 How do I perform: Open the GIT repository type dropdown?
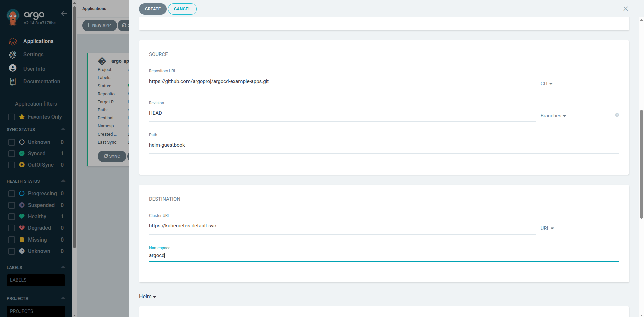point(546,84)
